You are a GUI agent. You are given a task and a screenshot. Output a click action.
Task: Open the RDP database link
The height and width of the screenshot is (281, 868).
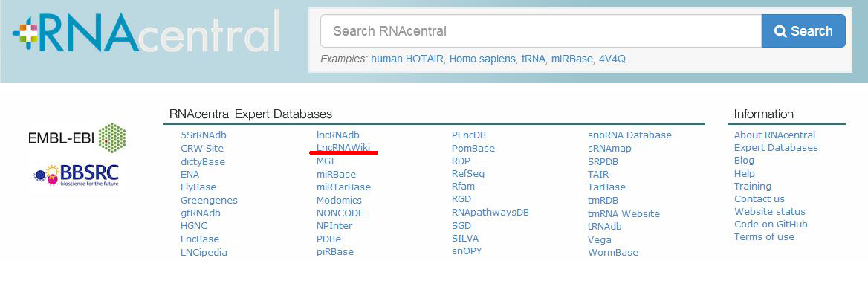[461, 161]
